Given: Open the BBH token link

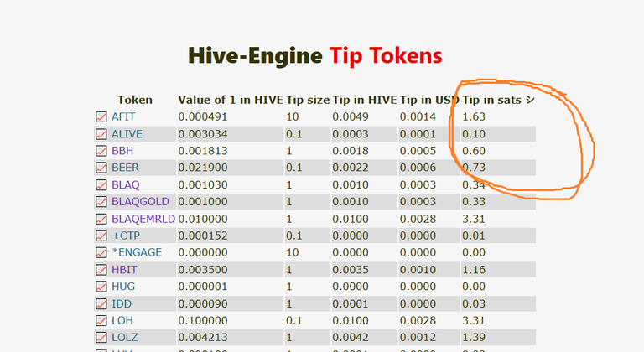Looking at the screenshot, I should coord(122,151).
